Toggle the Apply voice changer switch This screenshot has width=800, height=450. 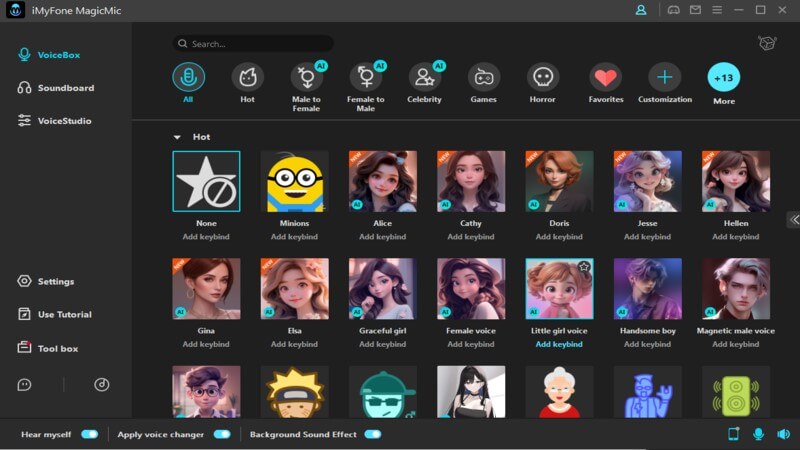[x=222, y=434]
